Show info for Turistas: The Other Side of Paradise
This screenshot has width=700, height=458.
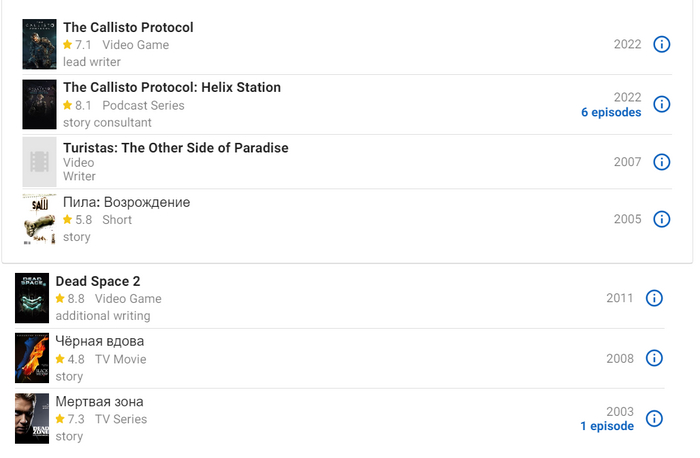[661, 162]
